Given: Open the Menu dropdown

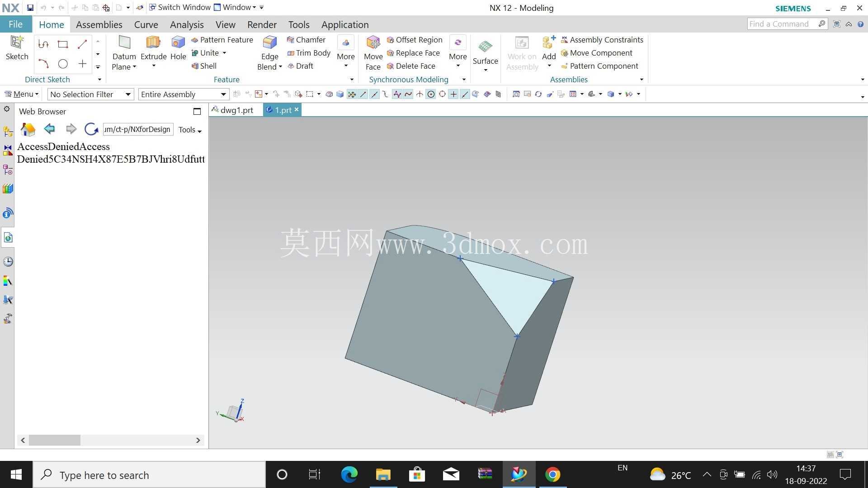Looking at the screenshot, I should [x=21, y=94].
